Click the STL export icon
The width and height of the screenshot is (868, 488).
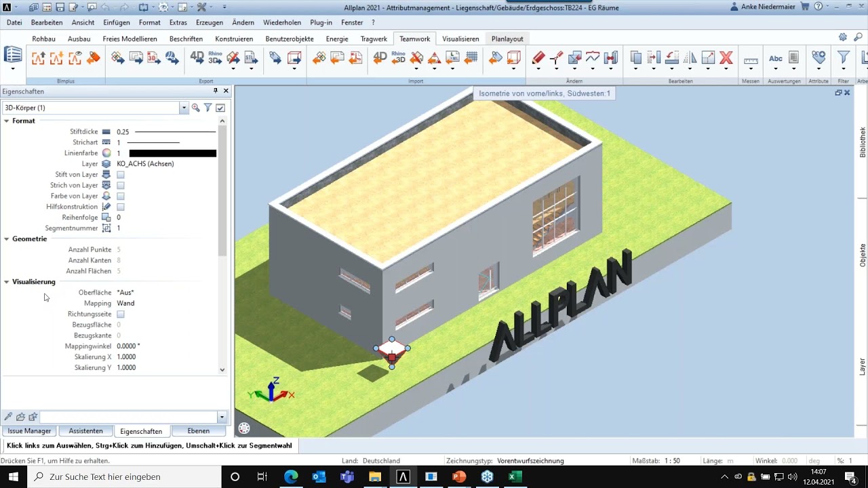(251, 58)
